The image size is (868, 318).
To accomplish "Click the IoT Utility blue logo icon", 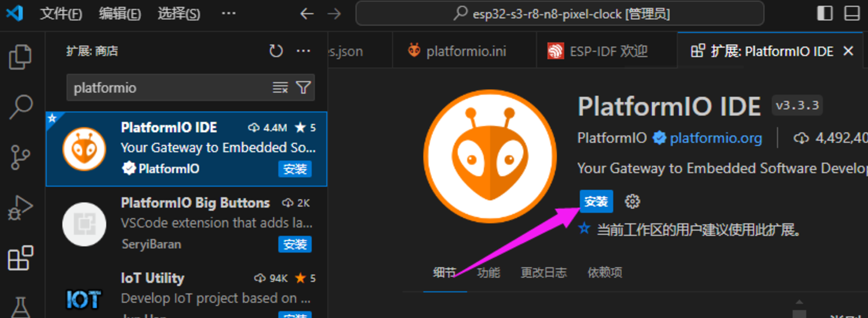I will point(84,299).
